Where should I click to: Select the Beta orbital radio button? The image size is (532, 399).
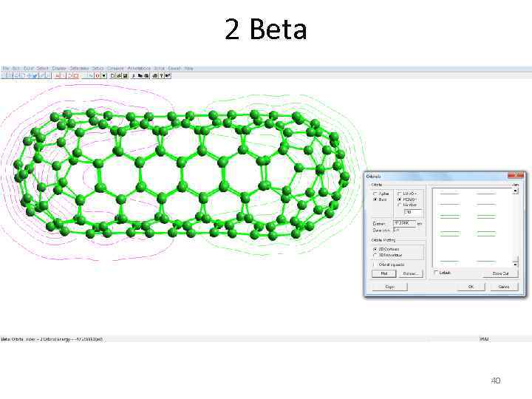pyautogui.click(x=380, y=199)
